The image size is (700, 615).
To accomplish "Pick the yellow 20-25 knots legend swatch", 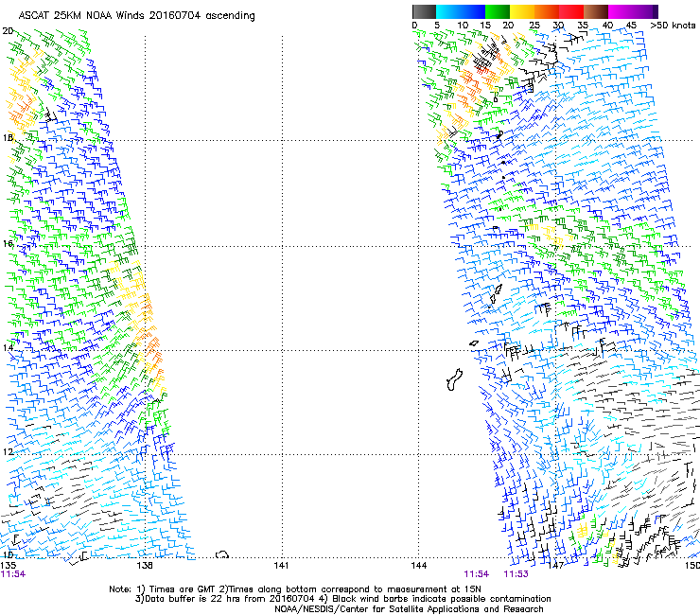I will coord(522,11).
